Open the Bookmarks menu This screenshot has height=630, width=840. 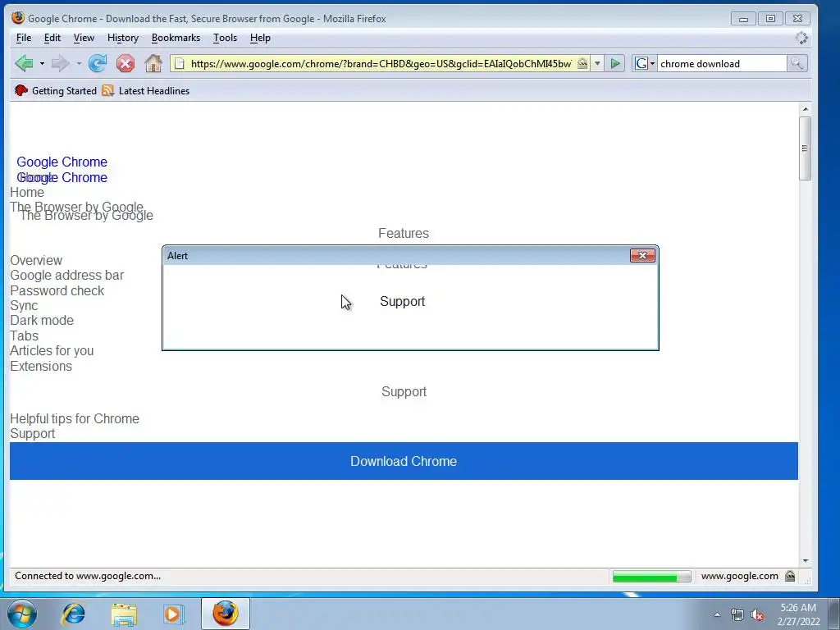point(176,38)
